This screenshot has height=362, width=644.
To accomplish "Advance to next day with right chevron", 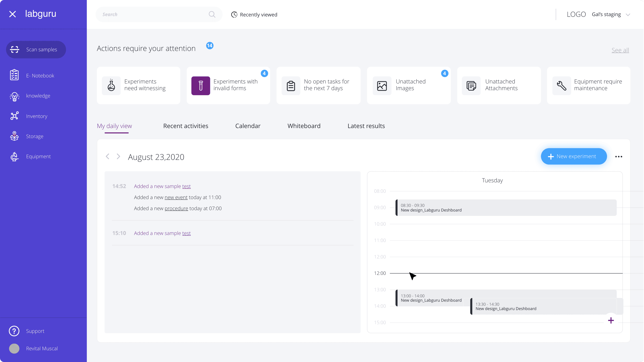I will [118, 156].
